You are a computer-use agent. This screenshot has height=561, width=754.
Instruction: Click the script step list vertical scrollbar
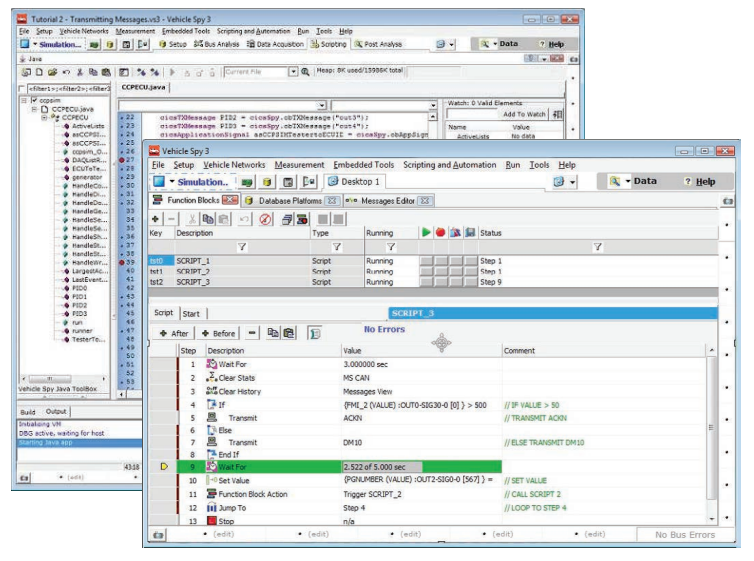(x=711, y=433)
